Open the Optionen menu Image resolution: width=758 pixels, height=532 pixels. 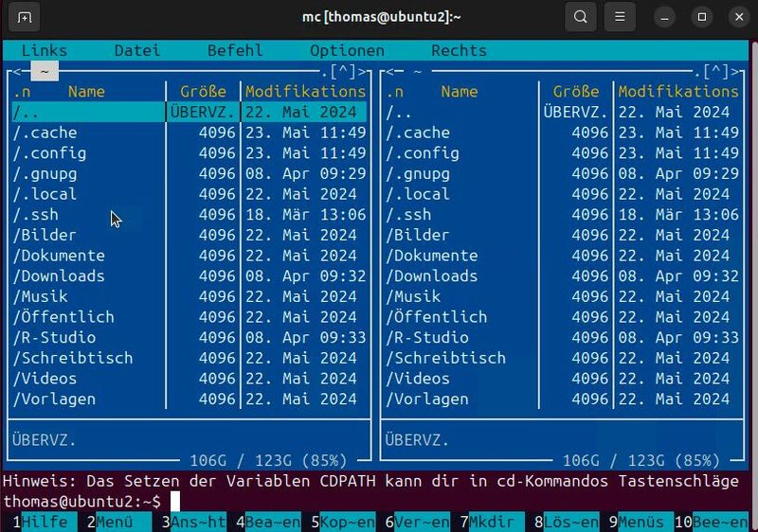(x=347, y=50)
